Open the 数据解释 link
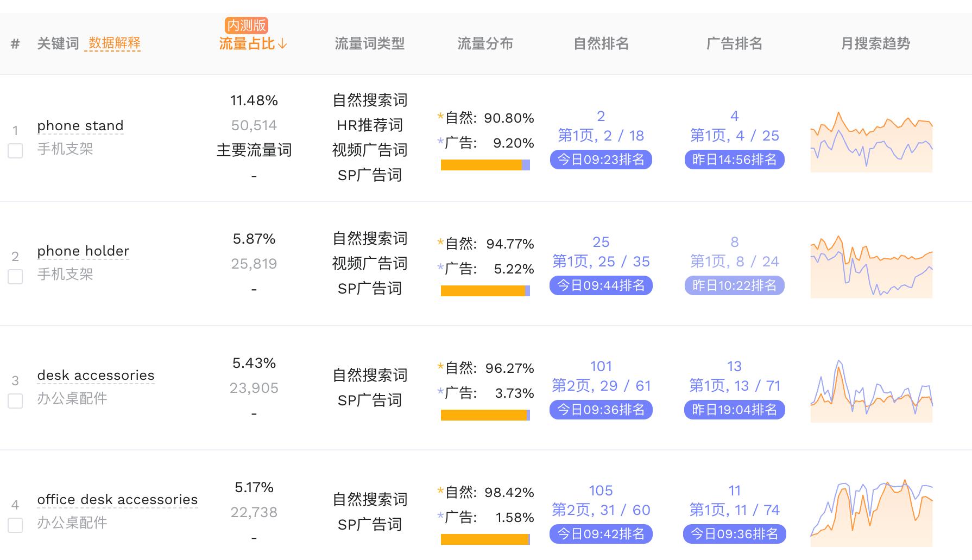This screenshot has width=972, height=560. 114,43
